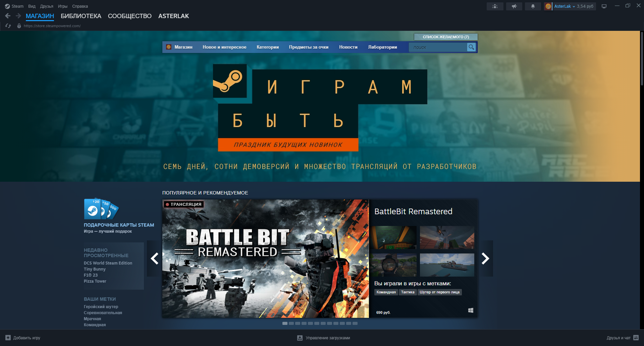Click the Соревновательная tag link

103,313
